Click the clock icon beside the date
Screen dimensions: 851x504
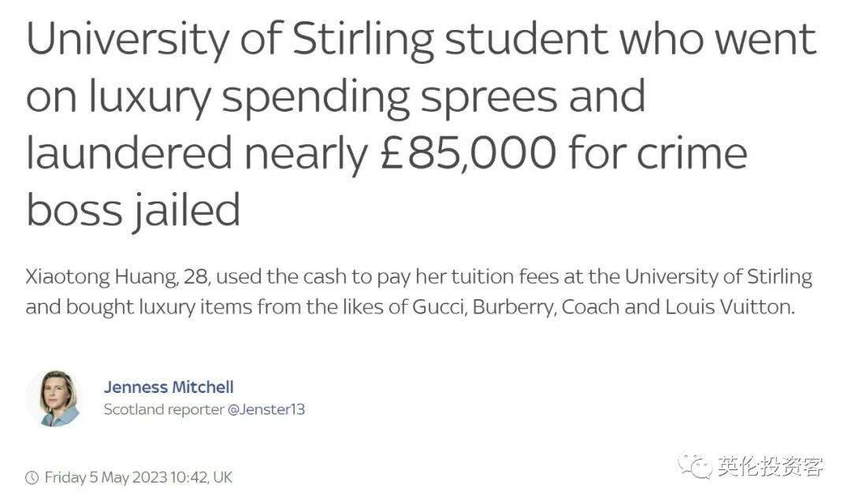point(32,478)
